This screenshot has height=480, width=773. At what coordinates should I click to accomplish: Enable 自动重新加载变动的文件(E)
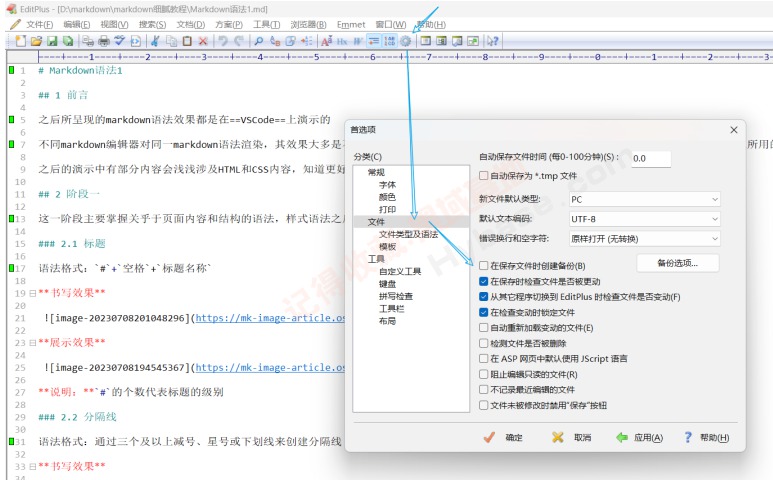click(x=484, y=328)
